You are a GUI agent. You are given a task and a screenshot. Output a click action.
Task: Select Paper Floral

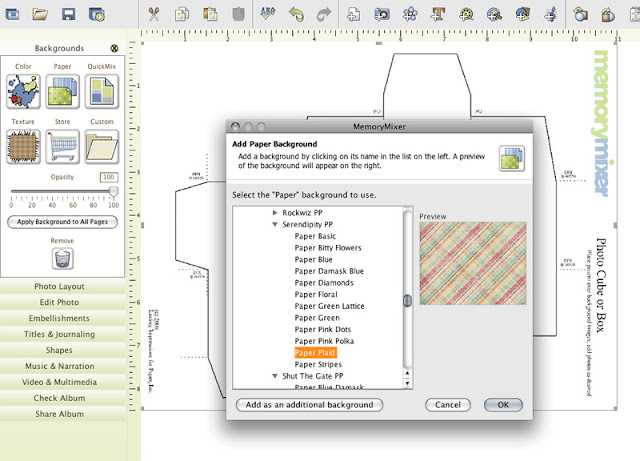[x=316, y=294]
